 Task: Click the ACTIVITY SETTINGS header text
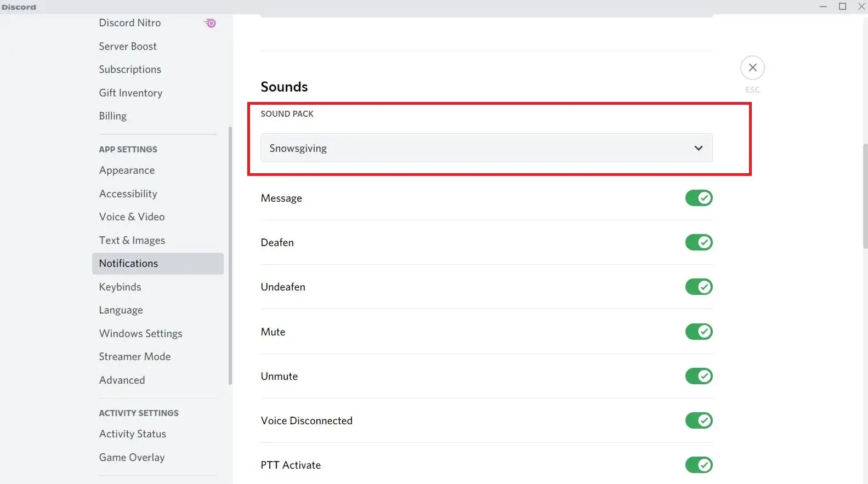click(x=139, y=413)
